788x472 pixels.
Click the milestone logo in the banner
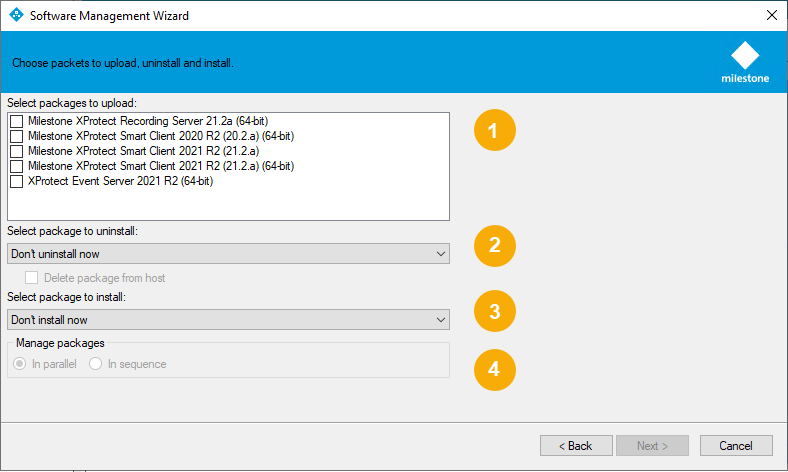click(745, 63)
